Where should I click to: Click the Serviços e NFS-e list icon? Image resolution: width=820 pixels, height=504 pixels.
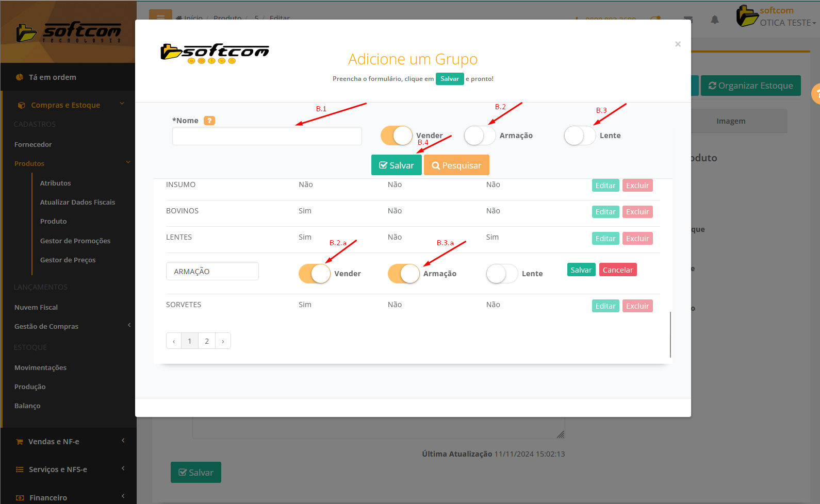(20, 469)
